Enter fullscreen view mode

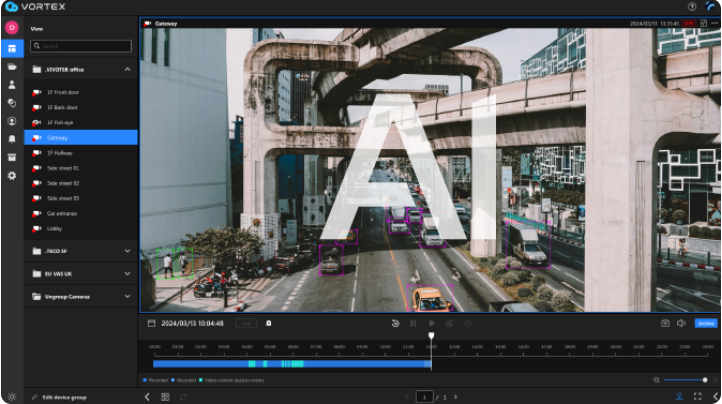pyautogui.click(x=697, y=397)
